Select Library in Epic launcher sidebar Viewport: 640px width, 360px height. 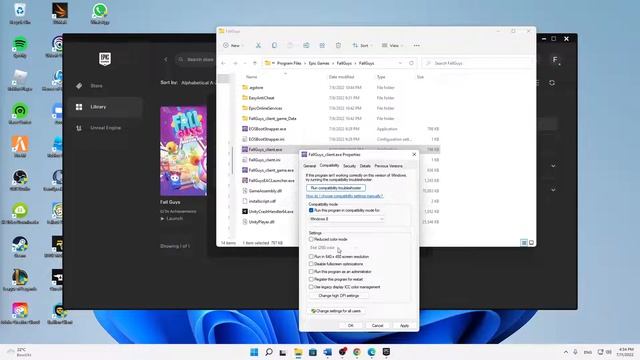[105, 107]
